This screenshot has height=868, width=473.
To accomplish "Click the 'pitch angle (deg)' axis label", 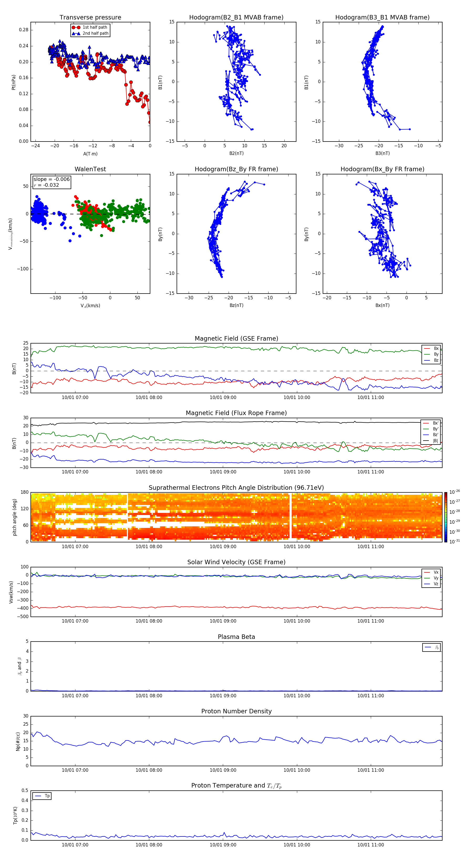I will 14,517.
